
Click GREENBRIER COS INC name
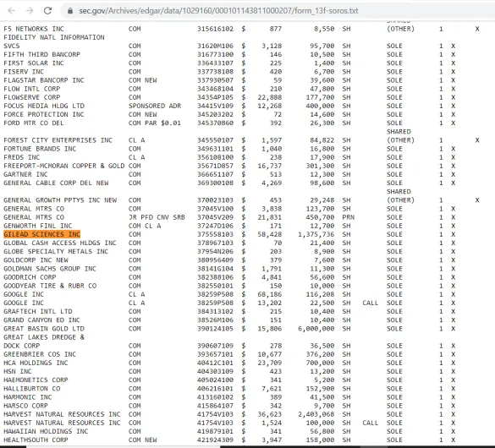(40, 354)
